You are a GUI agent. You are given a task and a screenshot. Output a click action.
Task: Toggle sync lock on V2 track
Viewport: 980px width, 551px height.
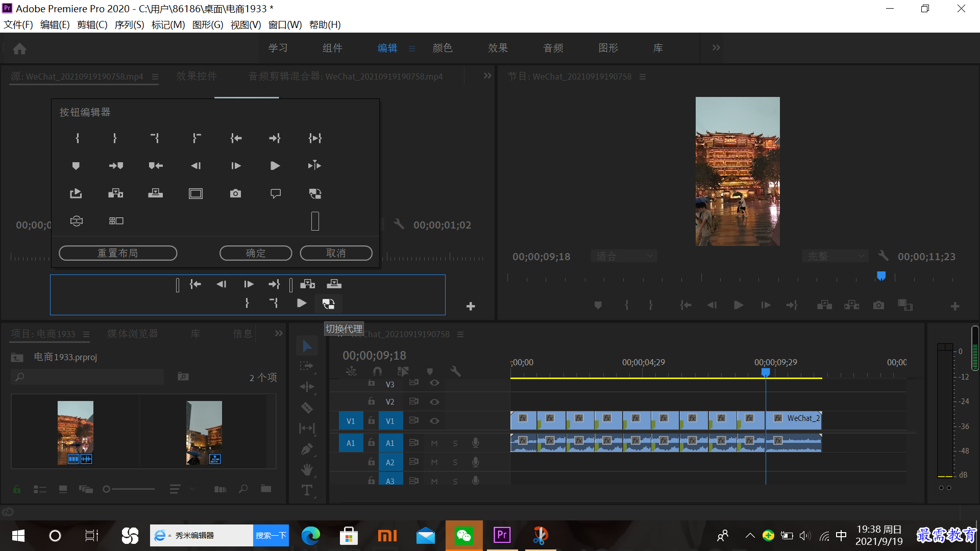[414, 402]
